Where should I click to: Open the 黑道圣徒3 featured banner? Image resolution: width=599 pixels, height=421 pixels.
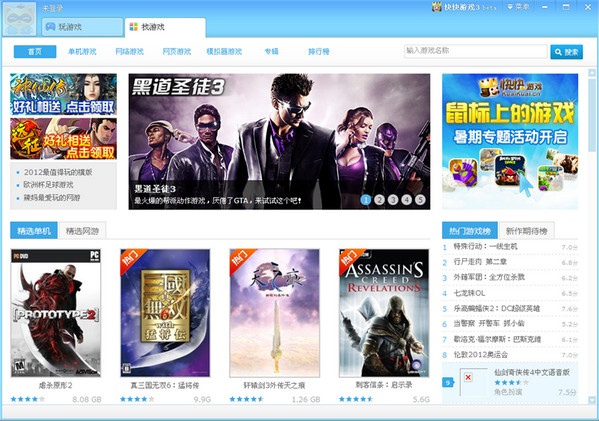point(279,141)
